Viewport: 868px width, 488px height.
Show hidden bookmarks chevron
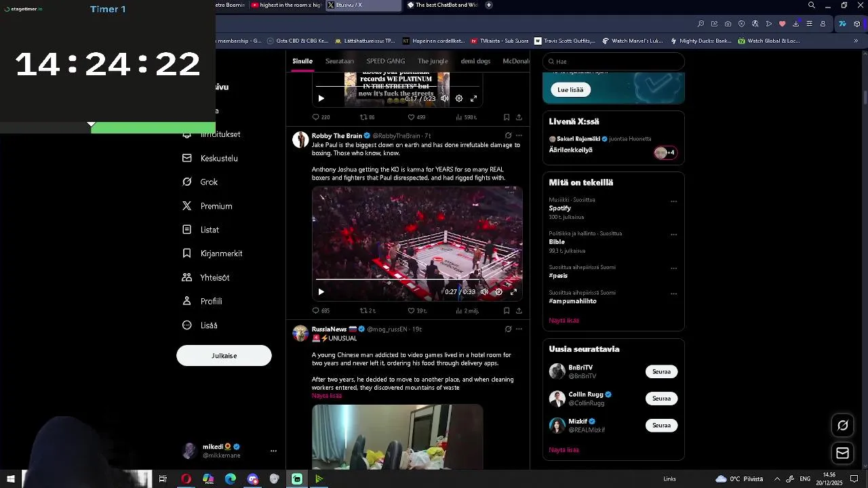(x=856, y=41)
